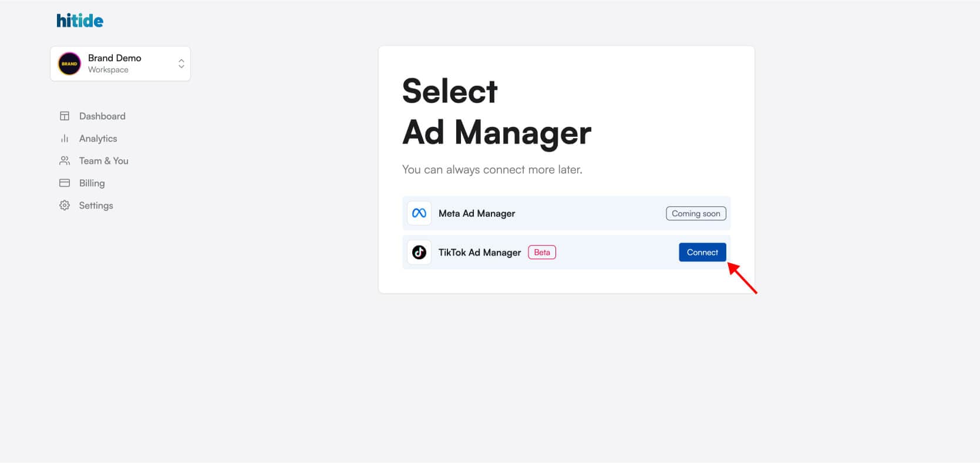Screen dimensions: 980x463
Task: Go to the Analytics page
Action: point(98,139)
